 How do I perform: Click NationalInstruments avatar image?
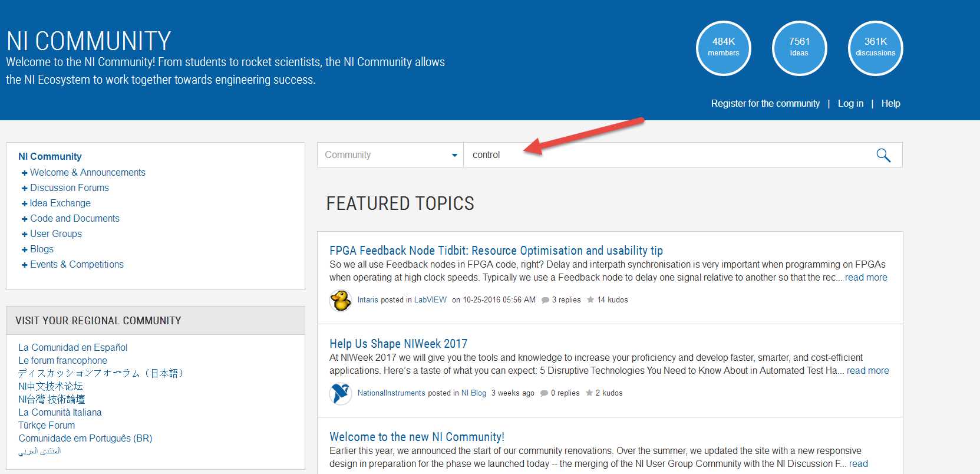(341, 393)
